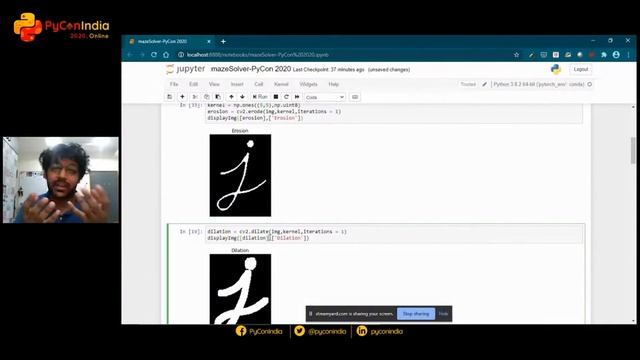Open the Chrome three-dot menu
The width and height of the screenshot is (640, 360).
pyautogui.click(x=629, y=55)
